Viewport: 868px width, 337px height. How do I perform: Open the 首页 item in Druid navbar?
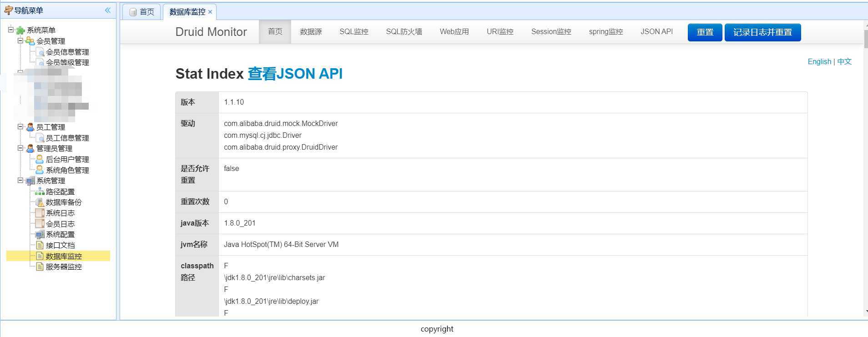(x=275, y=32)
